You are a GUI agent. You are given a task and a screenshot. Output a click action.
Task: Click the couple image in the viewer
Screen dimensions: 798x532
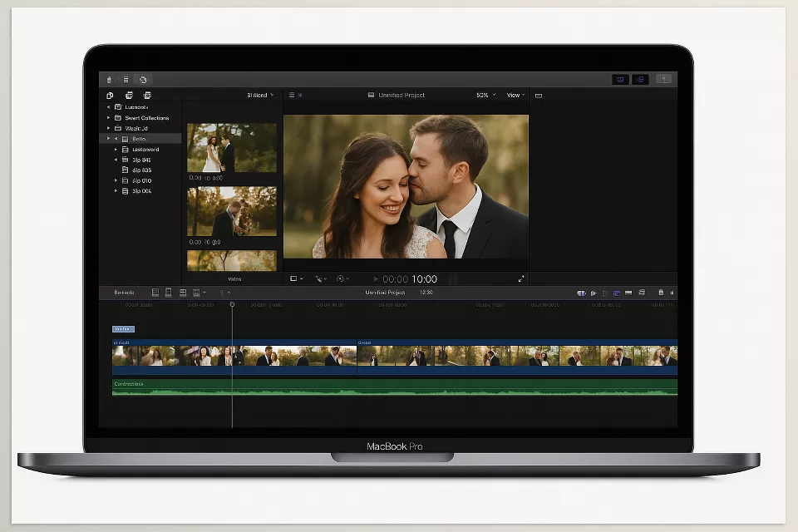pos(406,186)
